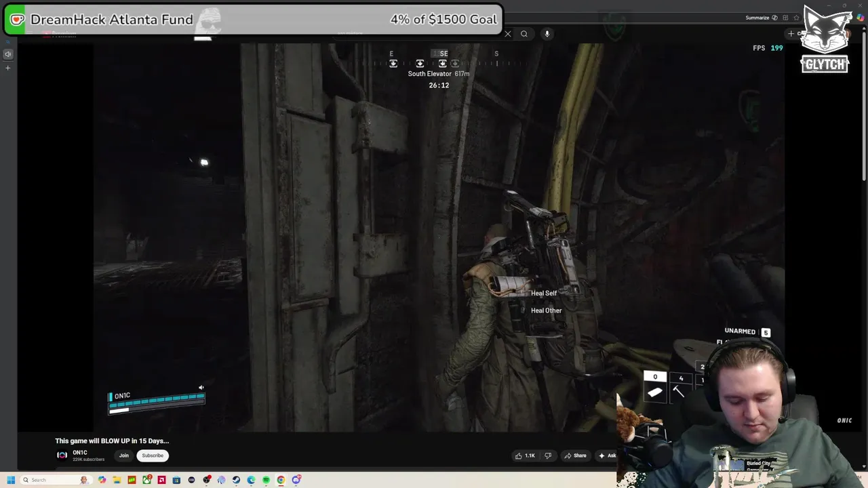Open Discord from the taskbar
The height and width of the screenshot is (488, 868).
(x=296, y=480)
